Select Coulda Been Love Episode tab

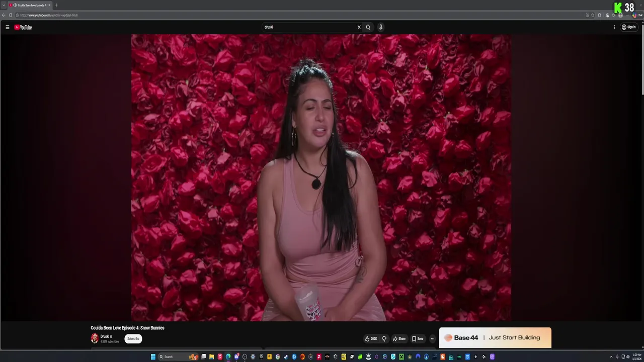(x=30, y=5)
